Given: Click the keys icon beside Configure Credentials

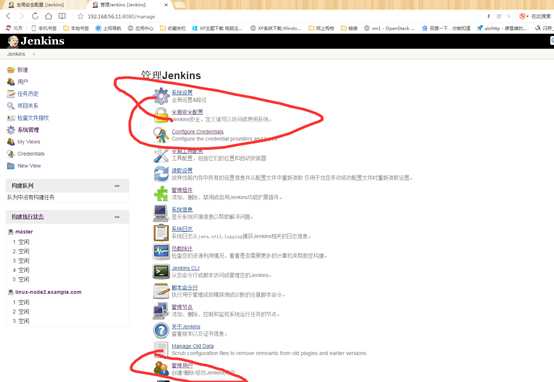Looking at the screenshot, I should (x=161, y=135).
